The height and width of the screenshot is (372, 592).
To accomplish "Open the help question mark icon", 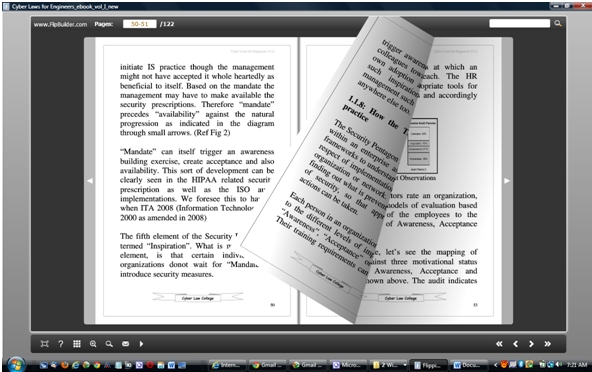I will pyautogui.click(x=61, y=344).
